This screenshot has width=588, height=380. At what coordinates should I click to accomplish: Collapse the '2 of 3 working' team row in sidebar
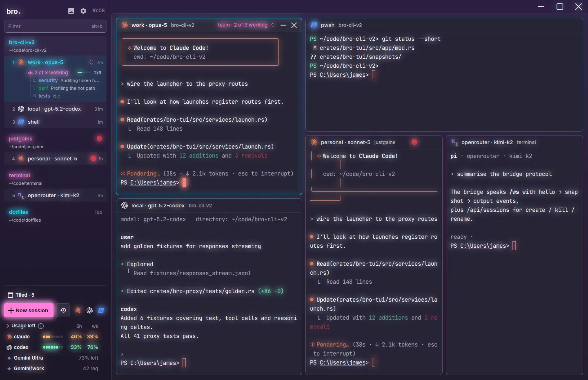point(48,73)
